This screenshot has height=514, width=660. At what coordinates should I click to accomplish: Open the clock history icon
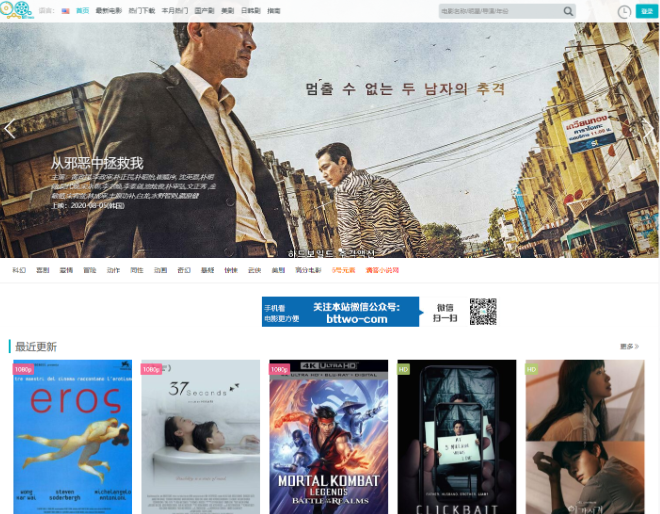coord(624,11)
